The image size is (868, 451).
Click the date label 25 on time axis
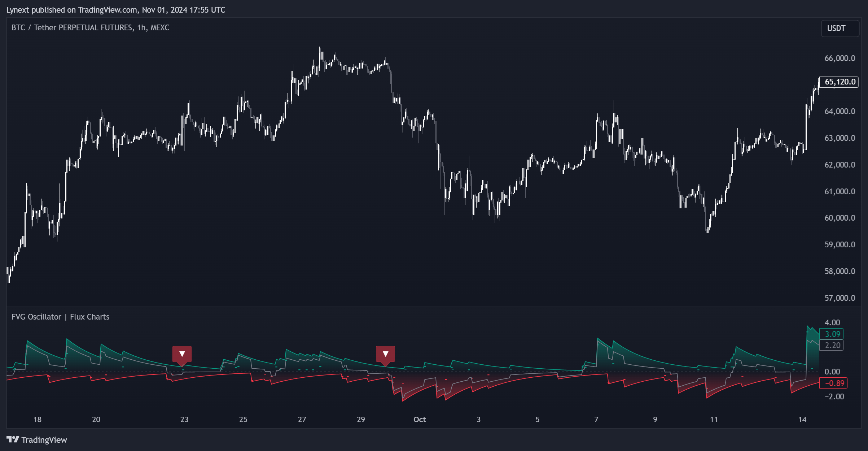click(243, 419)
